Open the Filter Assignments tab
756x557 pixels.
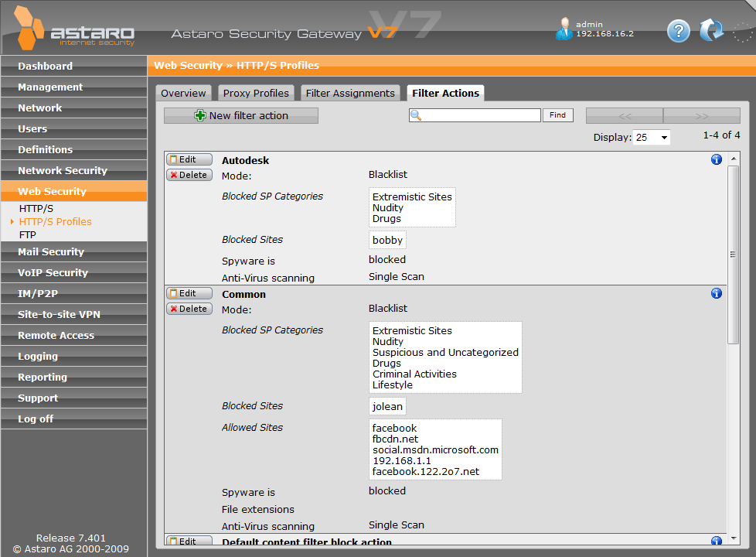(350, 94)
